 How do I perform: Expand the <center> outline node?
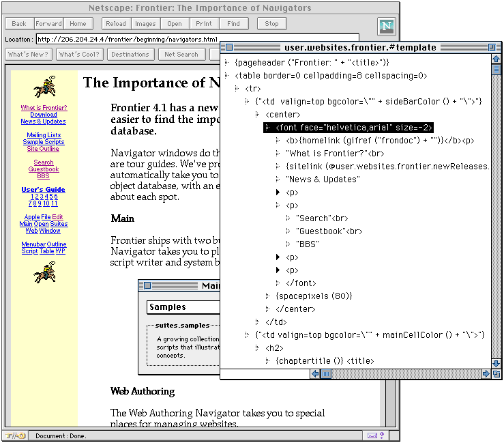(257, 115)
